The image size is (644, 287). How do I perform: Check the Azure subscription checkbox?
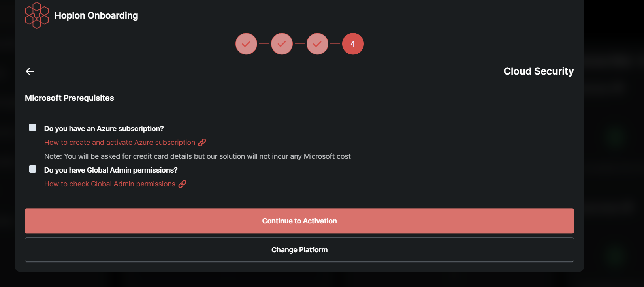click(33, 128)
